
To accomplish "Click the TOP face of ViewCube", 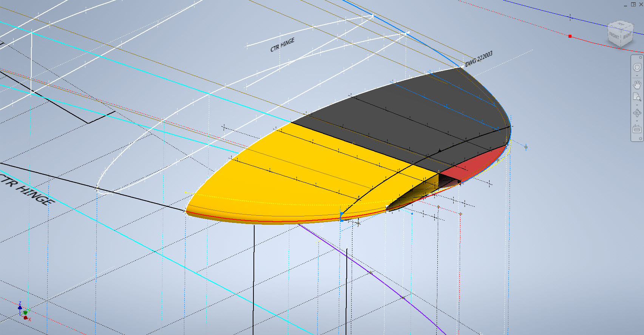I will click(x=621, y=25).
